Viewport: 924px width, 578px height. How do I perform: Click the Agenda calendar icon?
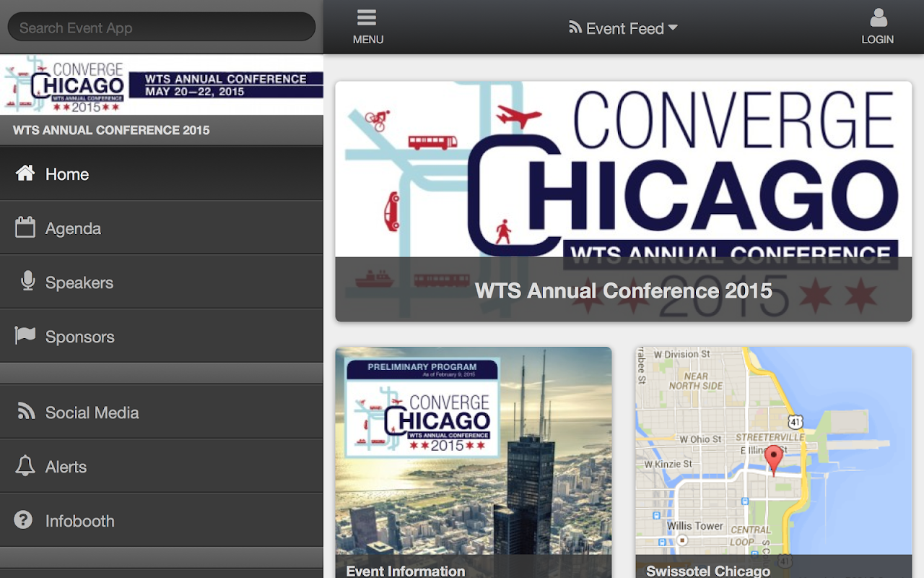pyautogui.click(x=25, y=227)
